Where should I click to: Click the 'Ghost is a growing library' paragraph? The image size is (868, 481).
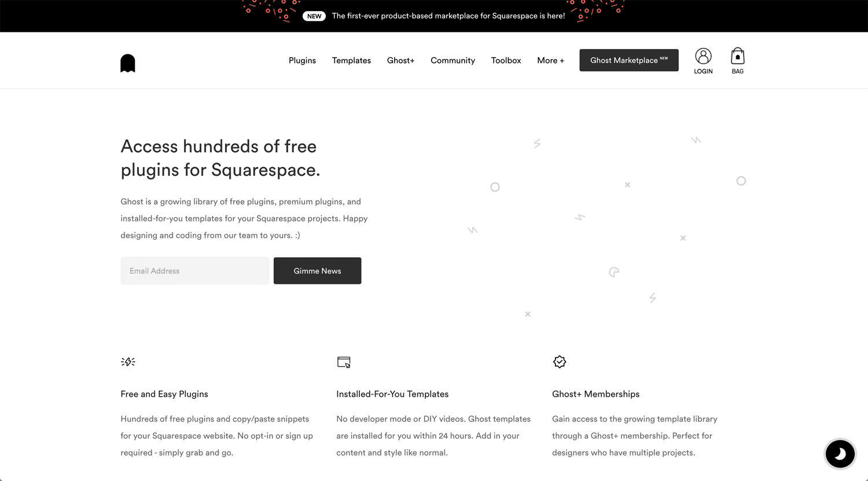[244, 219]
